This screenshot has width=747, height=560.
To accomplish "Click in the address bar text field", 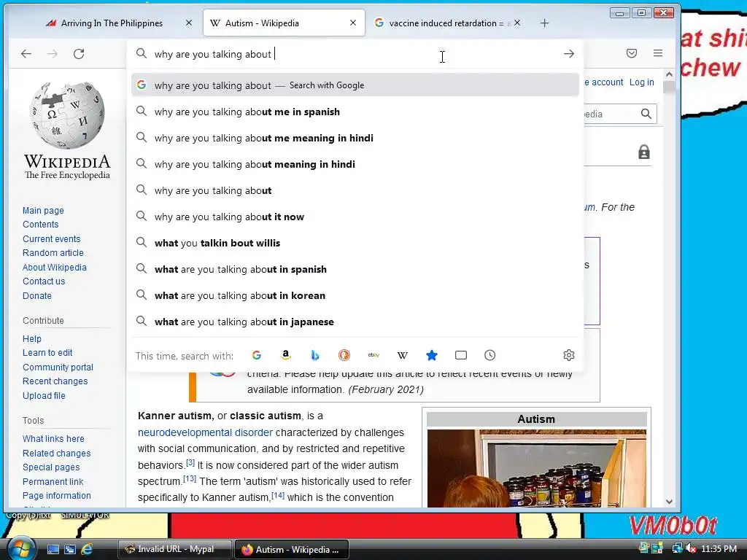I will (x=355, y=54).
